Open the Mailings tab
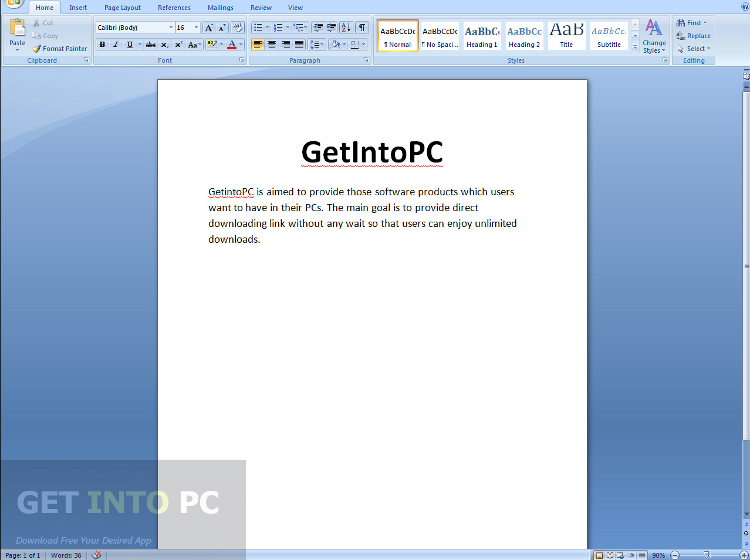Image resolution: width=750 pixels, height=560 pixels. (221, 8)
